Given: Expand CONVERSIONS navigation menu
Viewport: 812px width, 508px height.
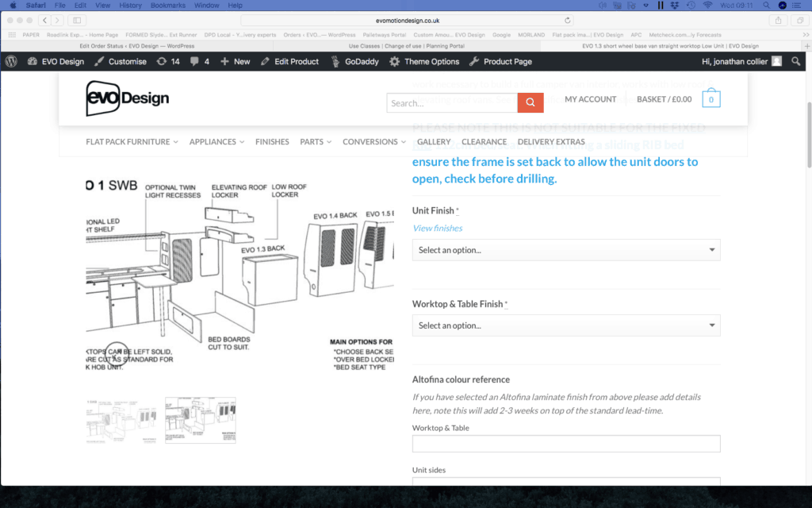Looking at the screenshot, I should [374, 141].
